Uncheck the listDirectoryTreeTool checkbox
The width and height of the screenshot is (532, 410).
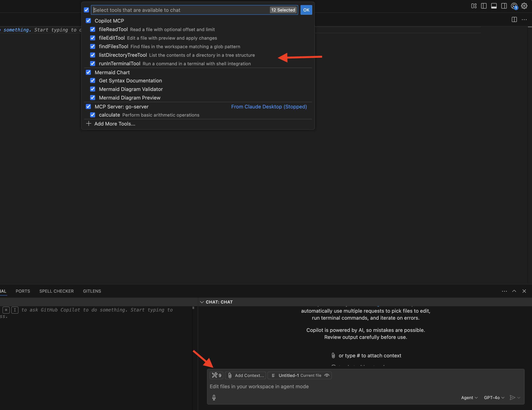[x=93, y=55]
